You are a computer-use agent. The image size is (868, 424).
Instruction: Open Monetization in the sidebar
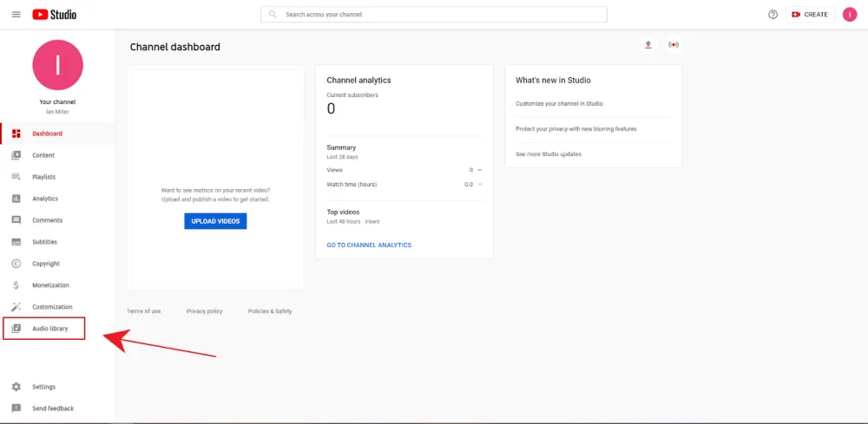50,285
